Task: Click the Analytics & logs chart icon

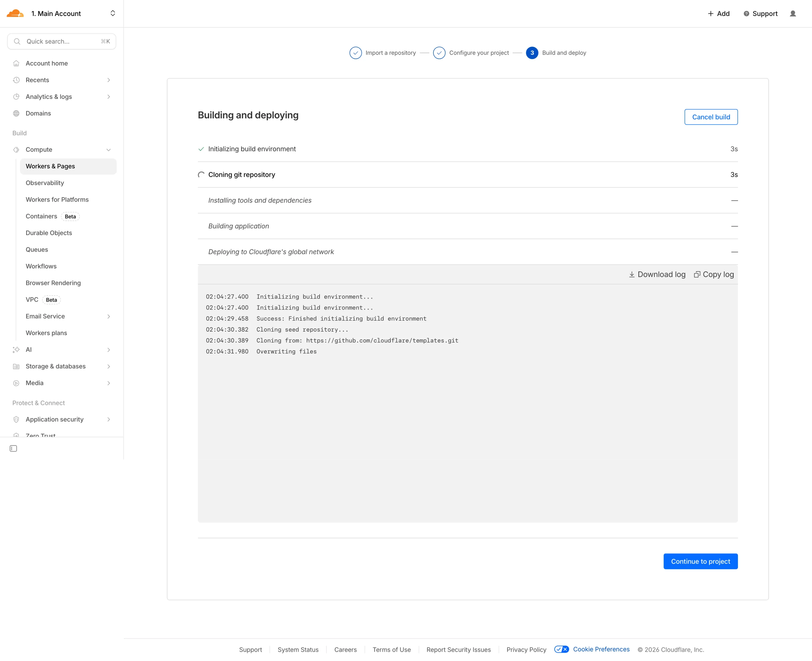Action: [x=16, y=97]
